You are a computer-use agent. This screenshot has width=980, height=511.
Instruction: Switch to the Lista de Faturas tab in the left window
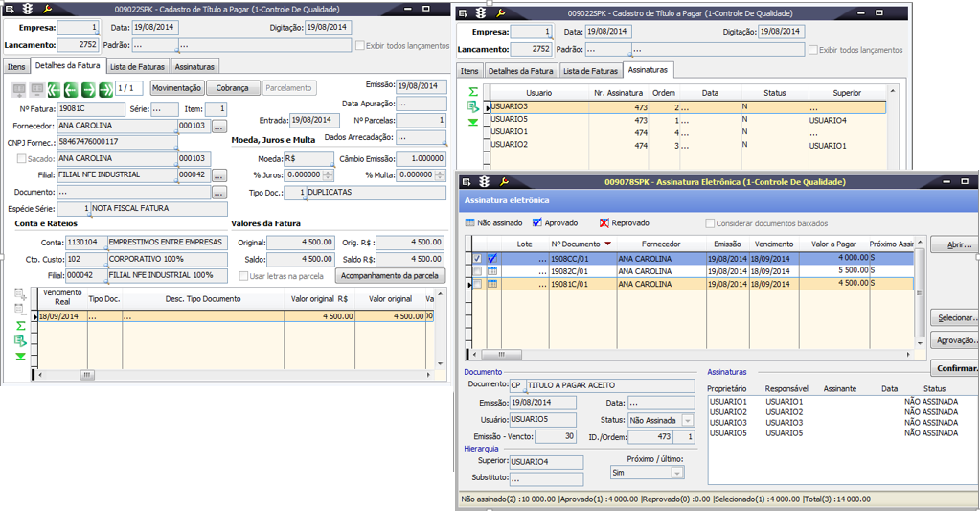tap(137, 66)
